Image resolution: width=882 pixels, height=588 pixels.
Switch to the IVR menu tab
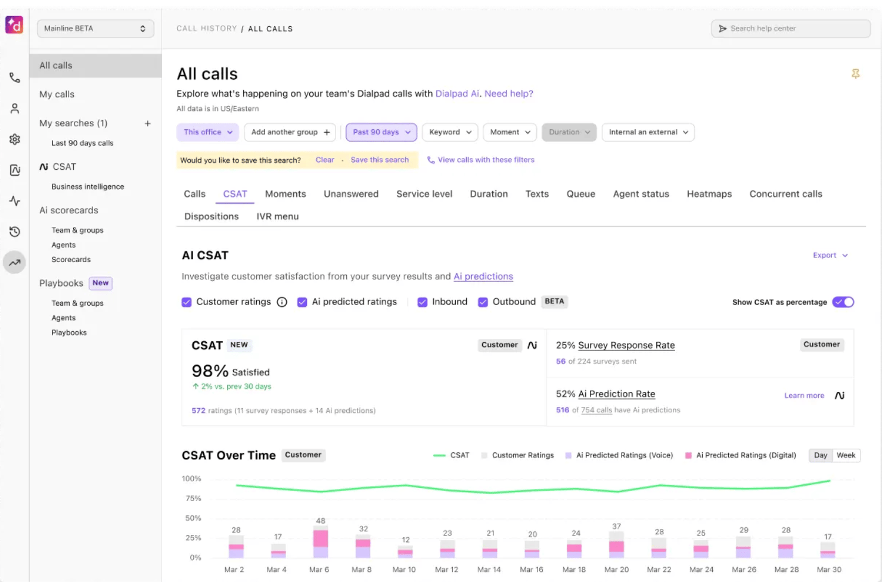coord(278,217)
